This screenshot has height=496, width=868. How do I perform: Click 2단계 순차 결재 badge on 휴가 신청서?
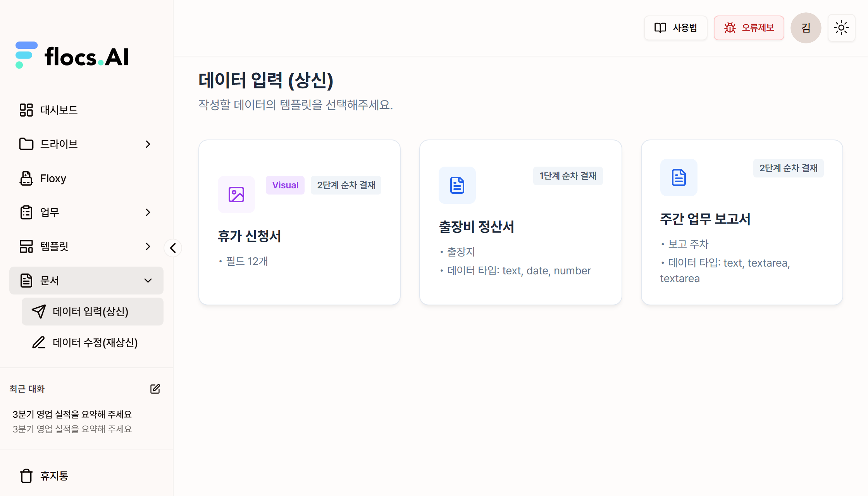tap(346, 185)
